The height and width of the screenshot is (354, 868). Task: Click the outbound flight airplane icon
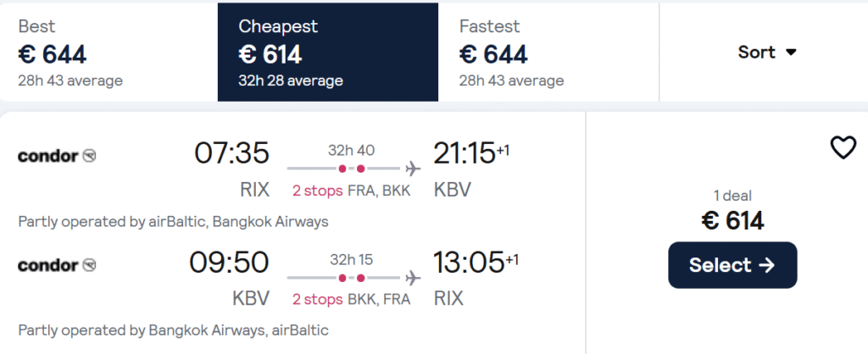[x=413, y=168]
